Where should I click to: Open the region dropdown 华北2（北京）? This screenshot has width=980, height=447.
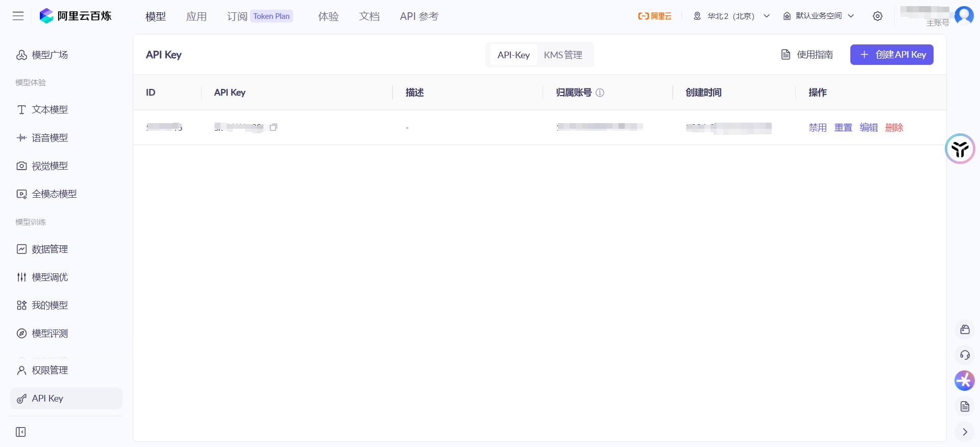731,16
